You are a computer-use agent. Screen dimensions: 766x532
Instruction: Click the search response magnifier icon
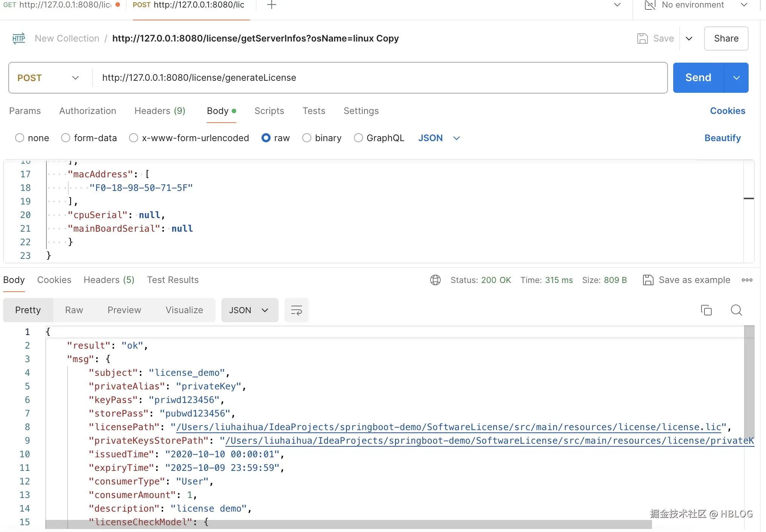pos(736,310)
